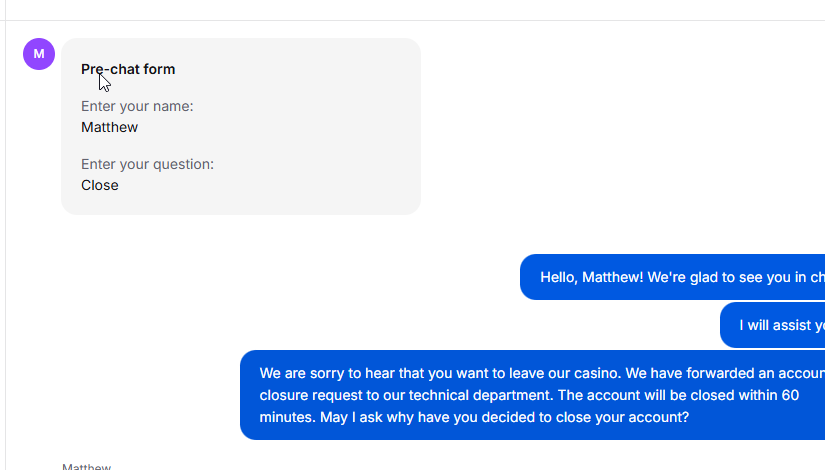
Task: Select the "I will assist" message bubble
Action: pos(772,325)
